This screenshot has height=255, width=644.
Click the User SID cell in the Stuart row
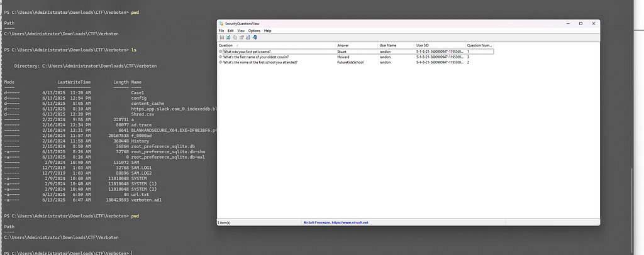440,52
